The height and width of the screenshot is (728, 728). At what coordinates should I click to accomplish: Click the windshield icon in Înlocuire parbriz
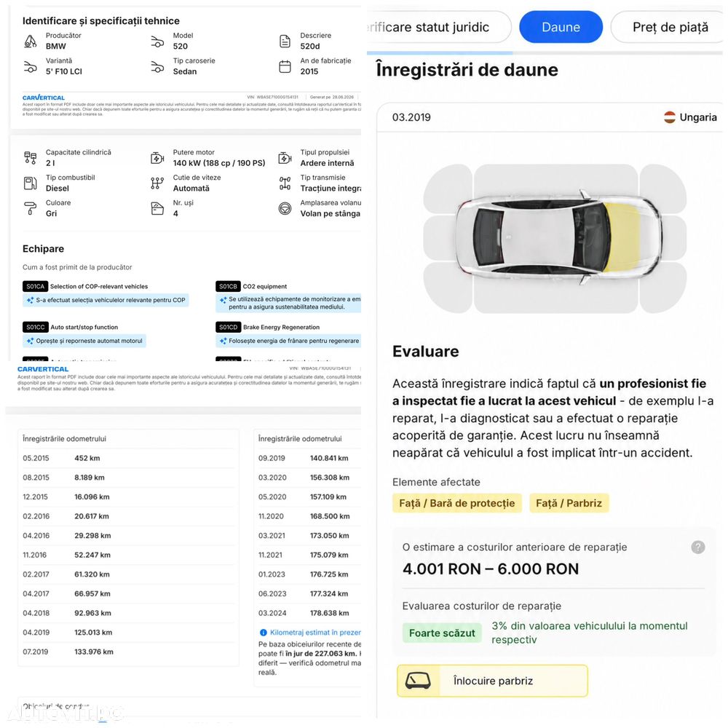[418, 681]
